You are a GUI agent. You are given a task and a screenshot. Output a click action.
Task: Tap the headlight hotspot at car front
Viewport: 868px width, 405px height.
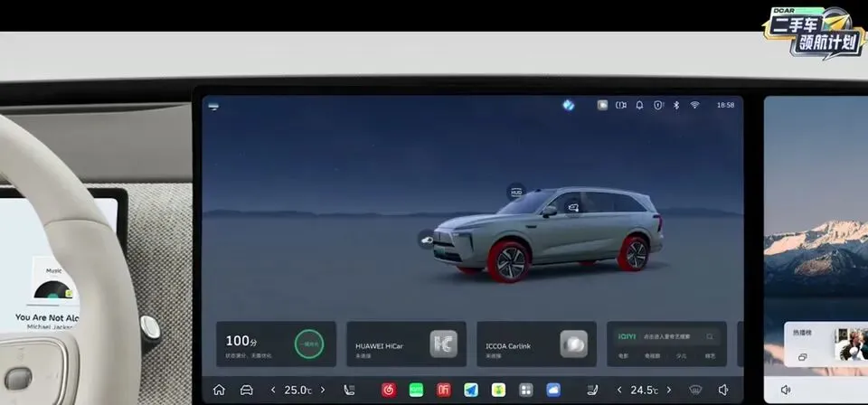tap(427, 240)
